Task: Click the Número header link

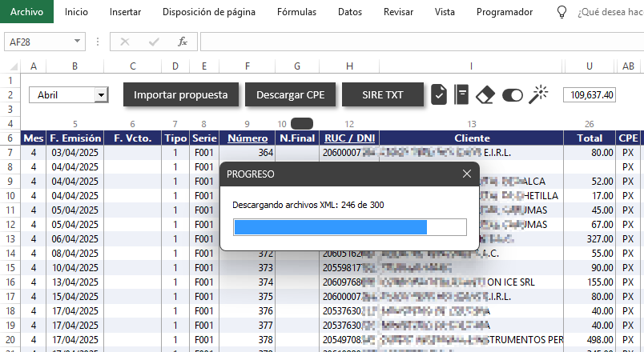Action: pos(248,138)
